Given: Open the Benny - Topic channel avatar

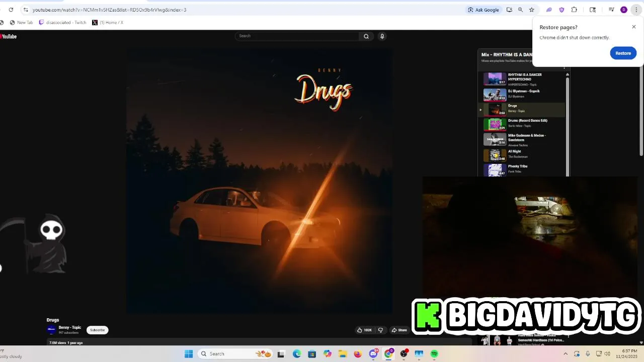Looking at the screenshot, I should click(51, 330).
